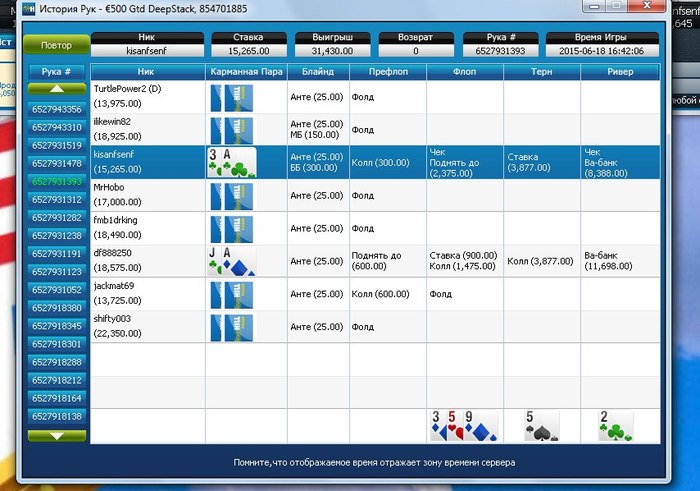Click jackmat69's preflop Колл (600.00)
Viewport: 700px width, 491px height.
[380, 294]
